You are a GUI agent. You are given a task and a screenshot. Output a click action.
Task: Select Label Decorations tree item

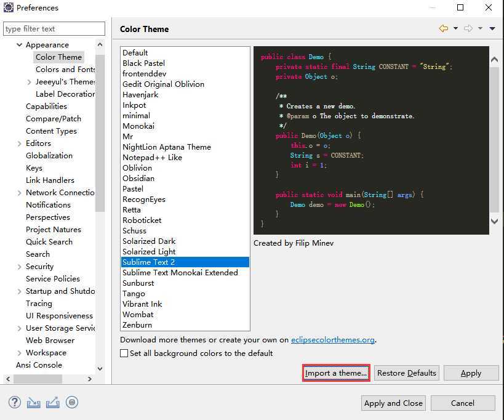[x=65, y=94]
